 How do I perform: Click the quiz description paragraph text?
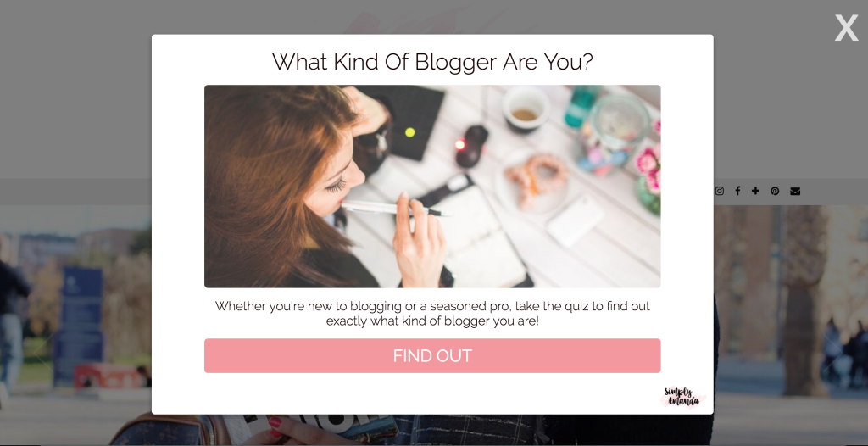click(432, 314)
